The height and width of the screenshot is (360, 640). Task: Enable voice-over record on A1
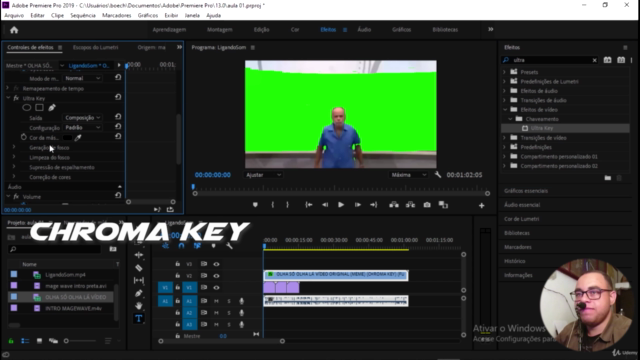pos(242,301)
